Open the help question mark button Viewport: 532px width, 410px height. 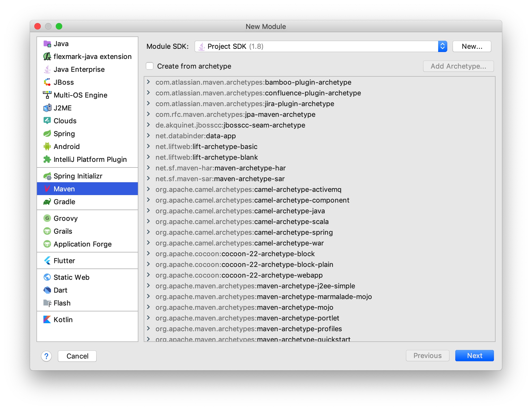pyautogui.click(x=46, y=356)
